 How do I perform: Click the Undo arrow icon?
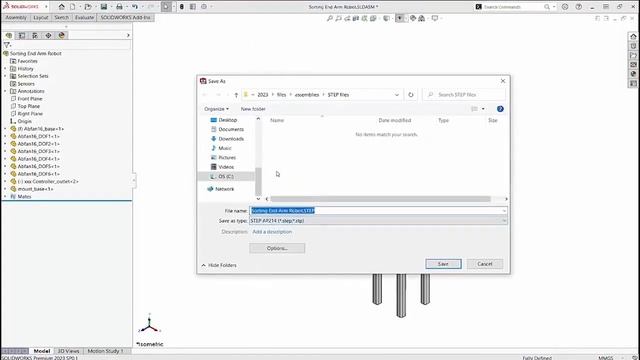(x=135, y=7)
